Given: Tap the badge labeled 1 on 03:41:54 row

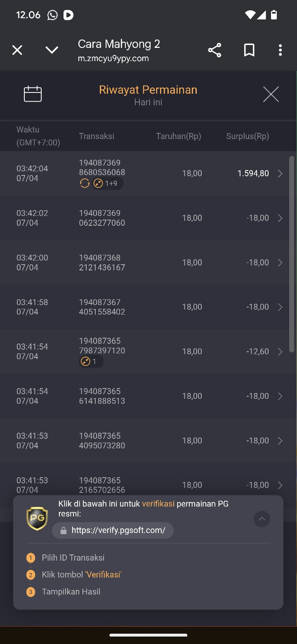Looking at the screenshot, I should (x=91, y=362).
